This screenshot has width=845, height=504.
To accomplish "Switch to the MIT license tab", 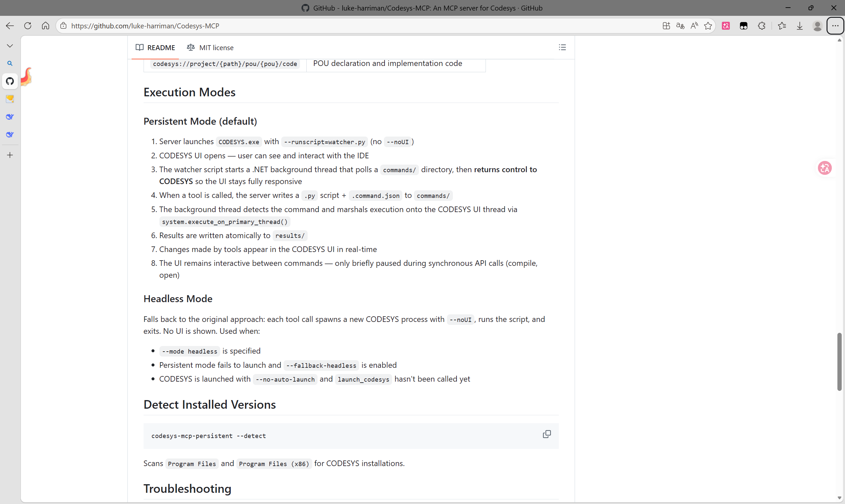I will 210,47.
